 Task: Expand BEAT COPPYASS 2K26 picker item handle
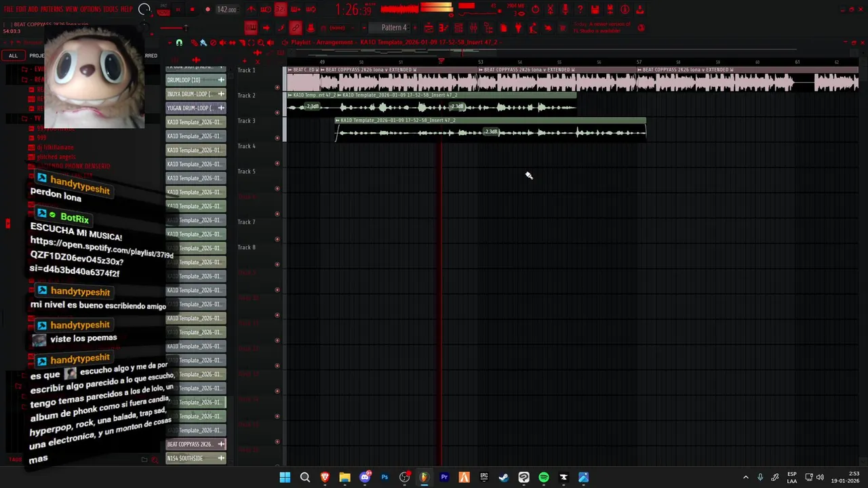(221, 444)
